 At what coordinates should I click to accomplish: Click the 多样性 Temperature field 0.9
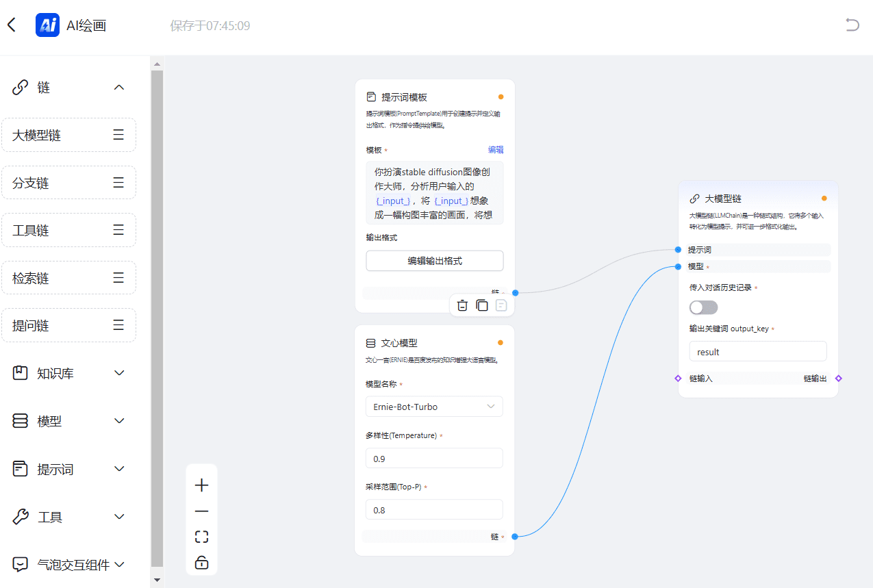point(434,458)
